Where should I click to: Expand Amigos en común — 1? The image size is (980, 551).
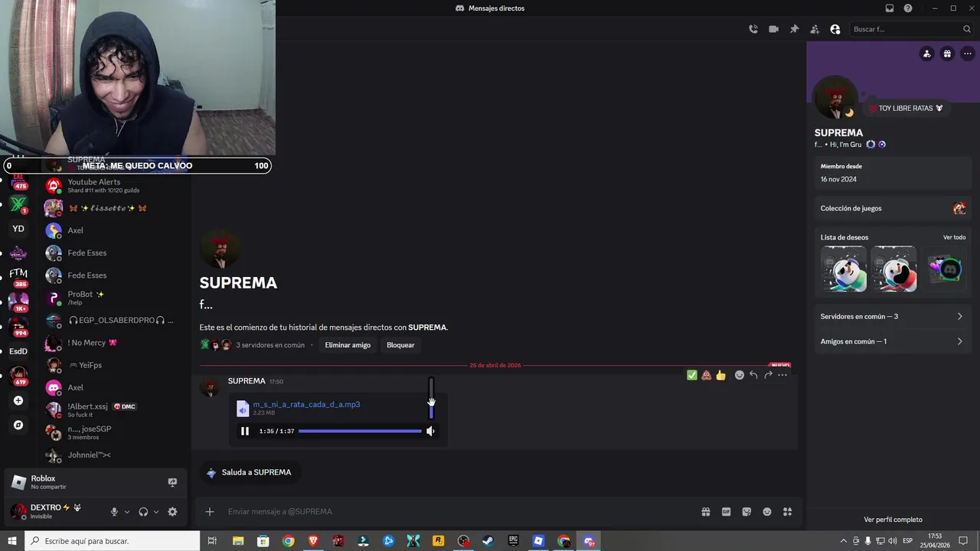(x=892, y=341)
